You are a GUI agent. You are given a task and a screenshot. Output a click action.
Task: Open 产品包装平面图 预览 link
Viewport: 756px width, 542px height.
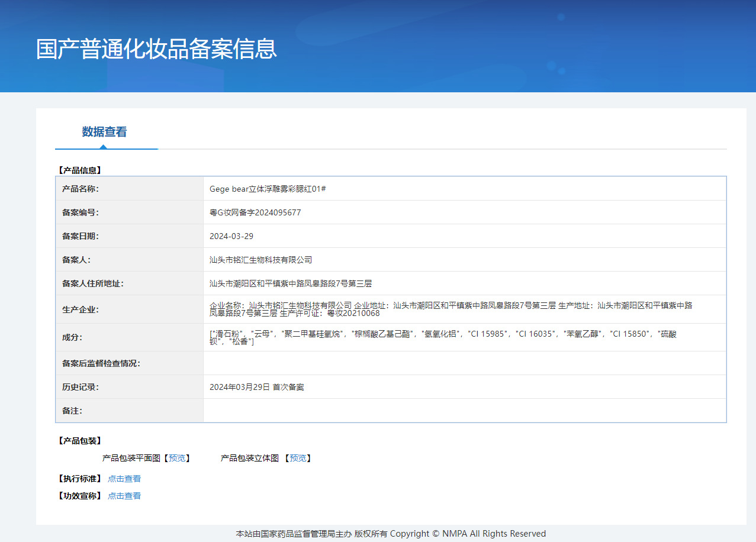[176, 458]
